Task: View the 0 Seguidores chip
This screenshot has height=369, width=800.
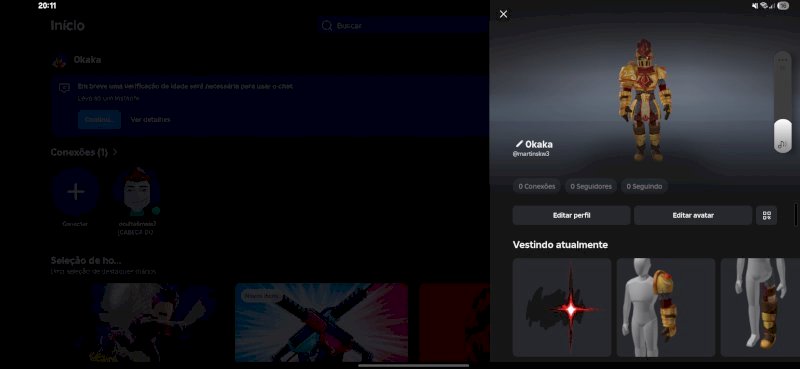Action: click(591, 186)
